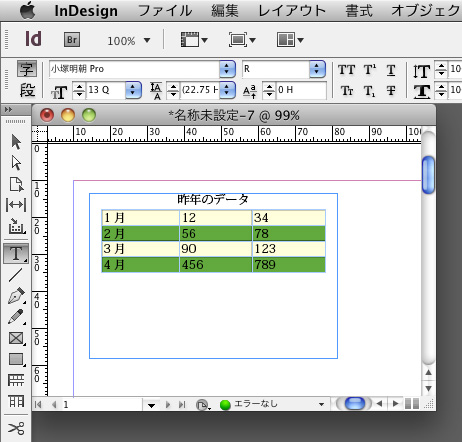
Task: Select the Pen tool
Action: 16,296
